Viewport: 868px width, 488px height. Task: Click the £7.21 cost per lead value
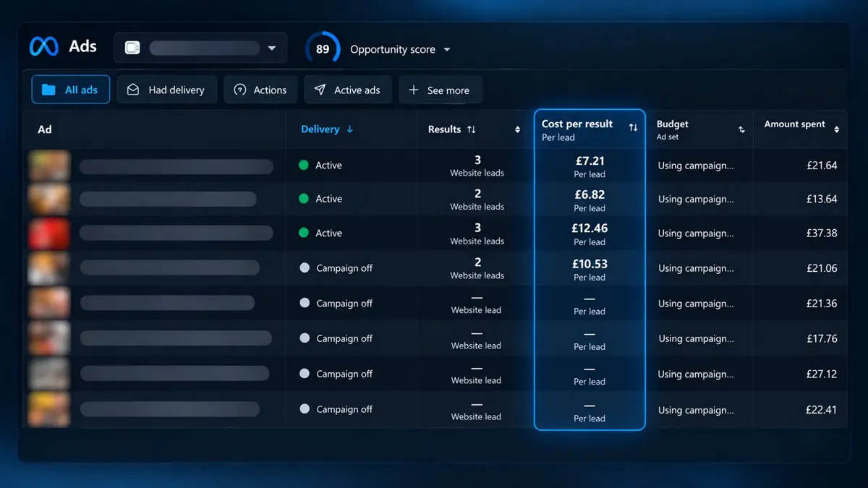click(x=590, y=160)
